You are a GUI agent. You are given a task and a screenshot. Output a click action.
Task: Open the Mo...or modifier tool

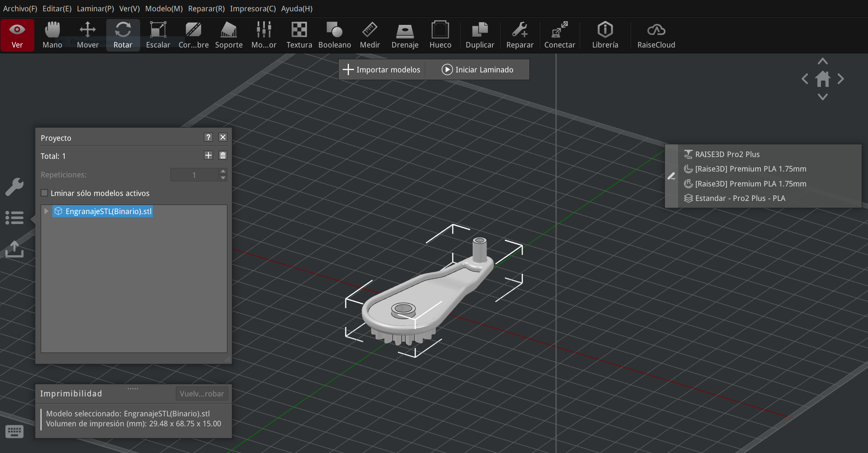264,35
